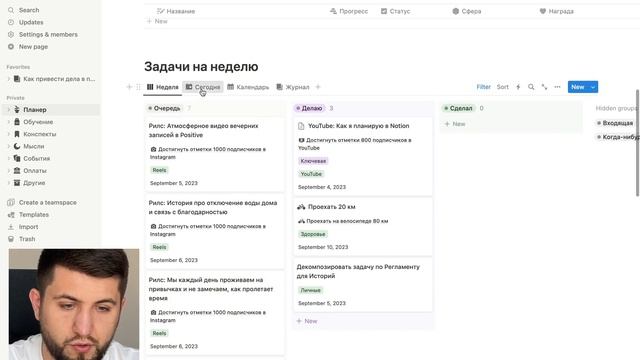640x360 pixels.
Task: Open the Планер page
Action: [x=35, y=109]
